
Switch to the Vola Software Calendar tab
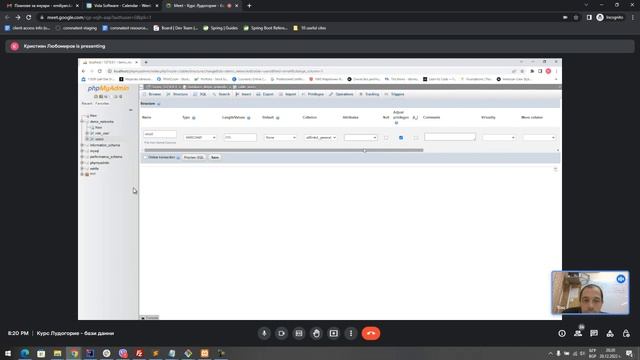click(122, 6)
